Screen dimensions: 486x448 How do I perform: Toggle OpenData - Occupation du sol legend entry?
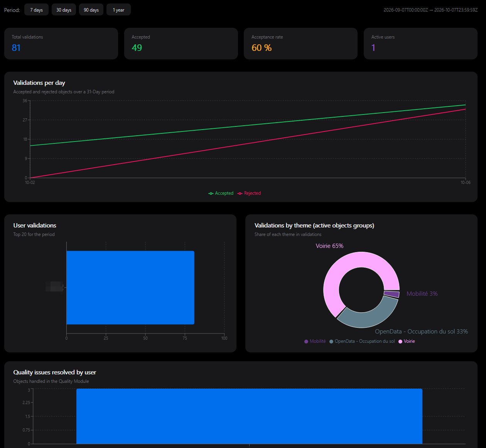[362, 341]
